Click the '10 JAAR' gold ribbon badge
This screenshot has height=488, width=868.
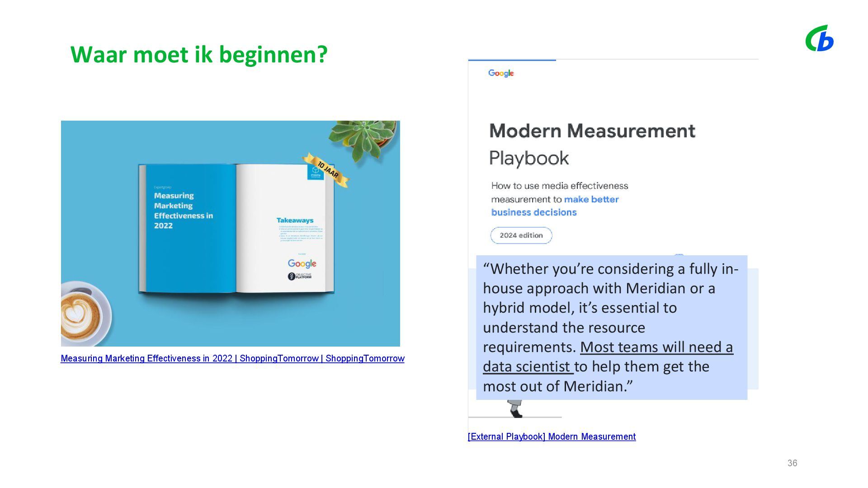tap(326, 170)
